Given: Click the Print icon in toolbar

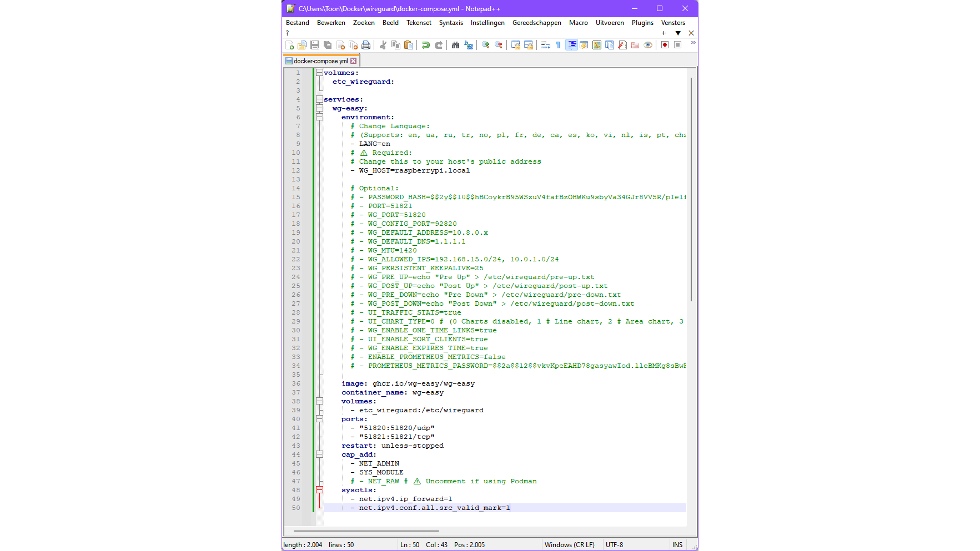Looking at the screenshot, I should 366,45.
